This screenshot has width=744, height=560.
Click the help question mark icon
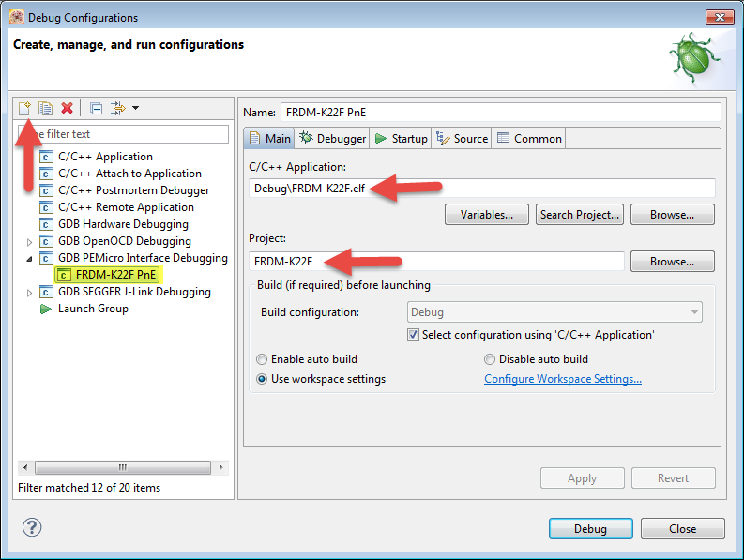[x=32, y=528]
